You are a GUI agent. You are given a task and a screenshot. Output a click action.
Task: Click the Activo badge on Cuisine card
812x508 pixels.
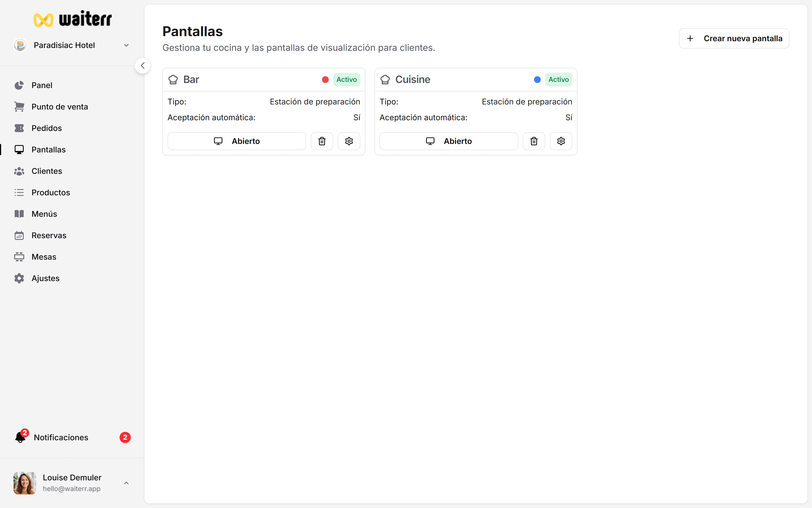pos(559,80)
